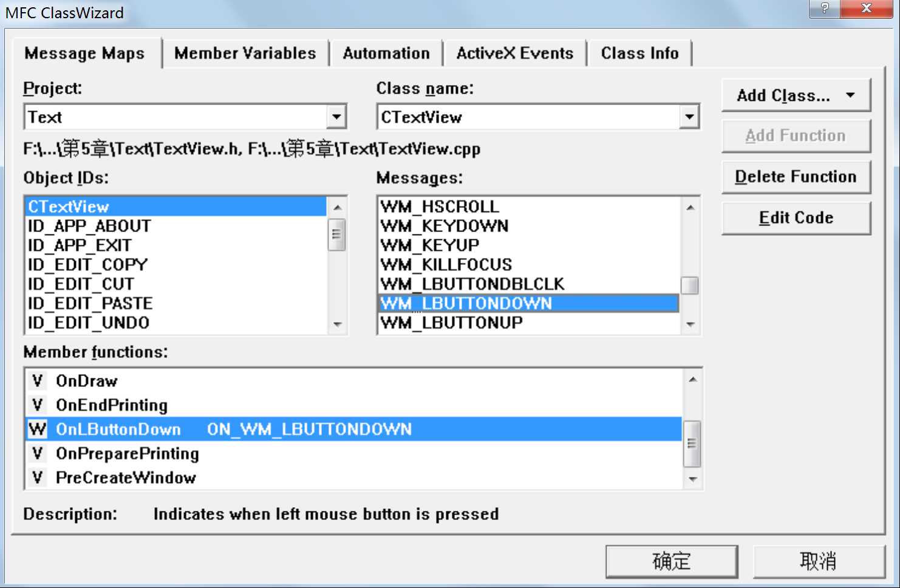Click Member functions scrollbar thumb

pyautogui.click(x=692, y=443)
